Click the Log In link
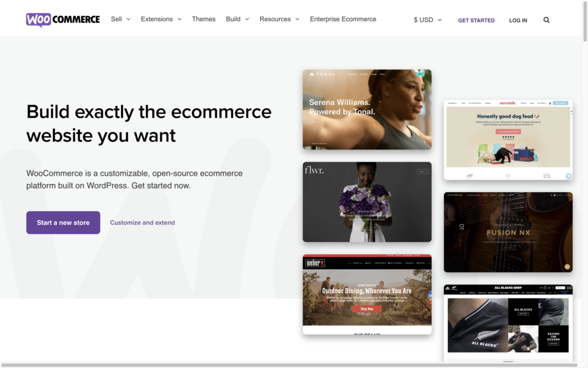The image size is (588, 368). (518, 20)
